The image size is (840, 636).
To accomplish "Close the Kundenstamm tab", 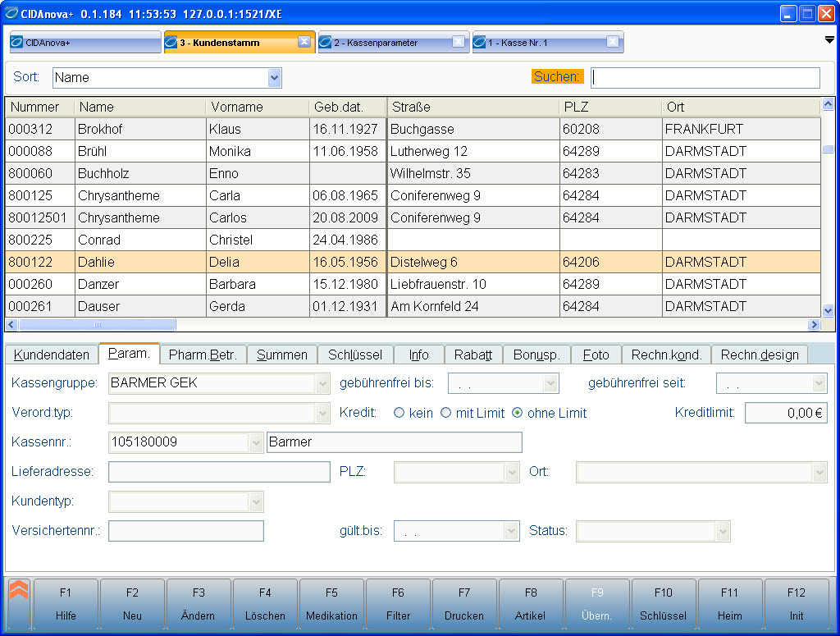I will (x=304, y=42).
